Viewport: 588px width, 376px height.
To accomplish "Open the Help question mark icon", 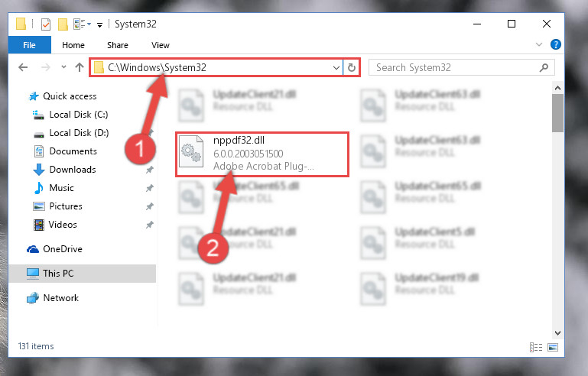I will (555, 44).
